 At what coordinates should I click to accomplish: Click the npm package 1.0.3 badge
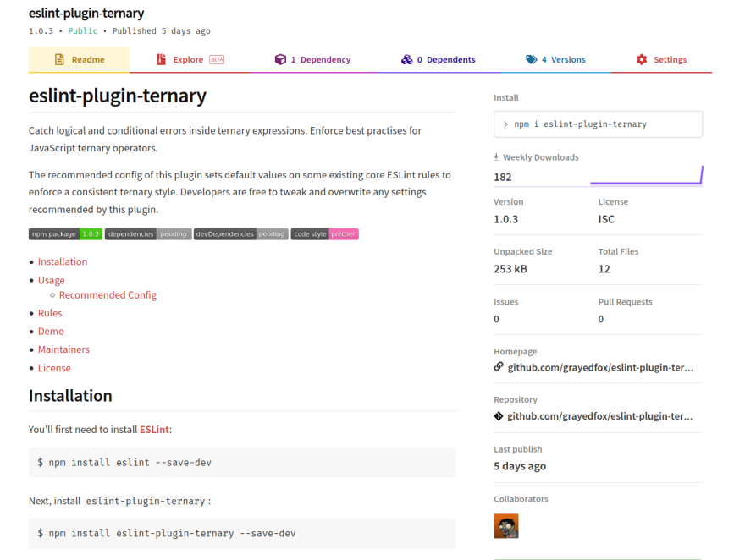[65, 234]
